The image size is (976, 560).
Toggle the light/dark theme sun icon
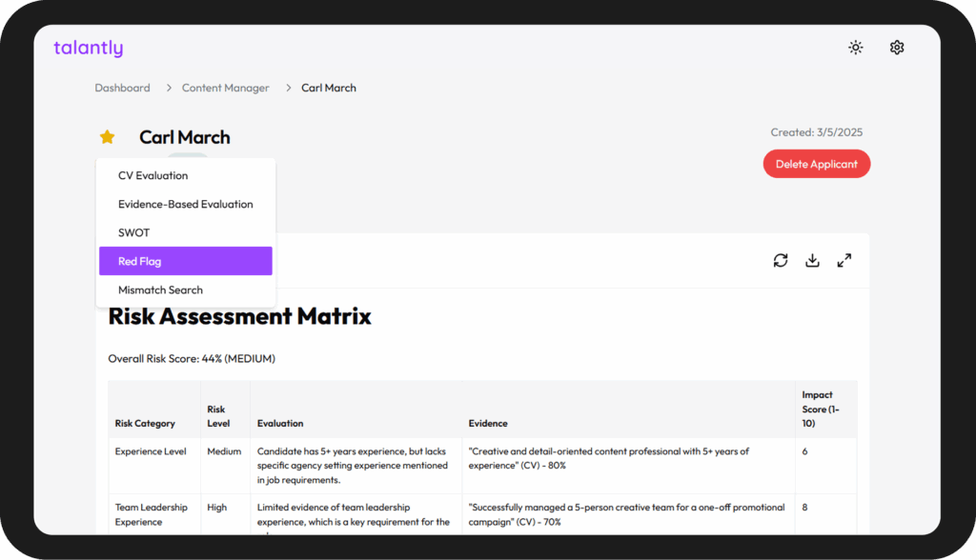(x=856, y=48)
